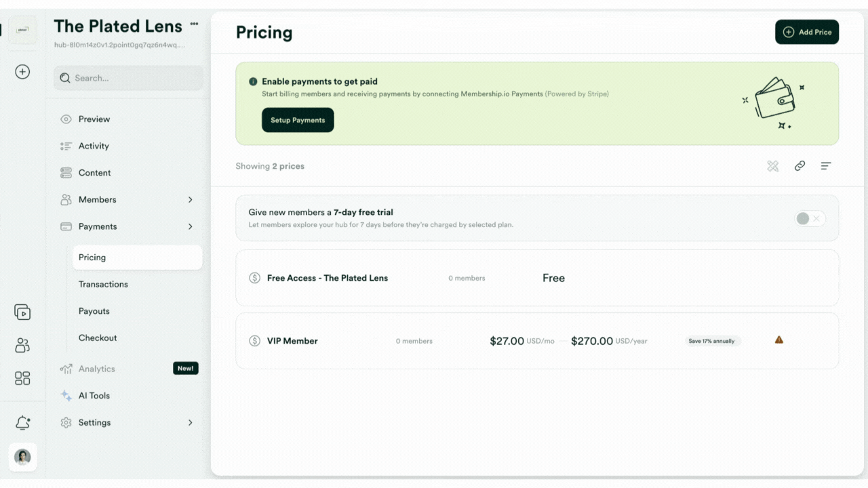The width and height of the screenshot is (868, 488).
Task: Click the video library icon in left rail
Action: 22,312
